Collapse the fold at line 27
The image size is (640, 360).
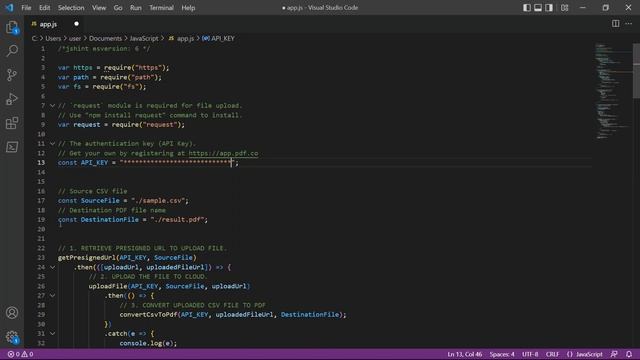(52, 296)
